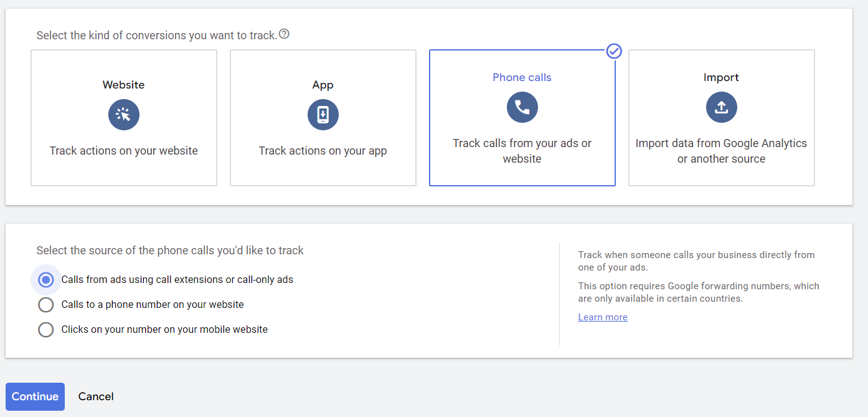The image size is (868, 417).
Task: Click the Cancel button
Action: pyautogui.click(x=96, y=396)
